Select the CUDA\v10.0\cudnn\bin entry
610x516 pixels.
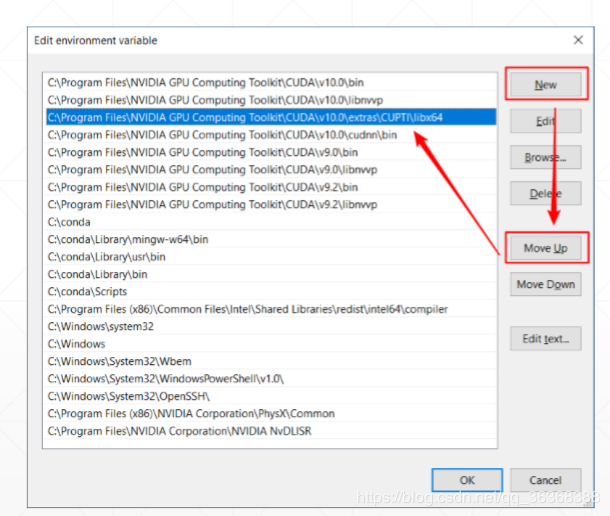[x=271, y=135]
